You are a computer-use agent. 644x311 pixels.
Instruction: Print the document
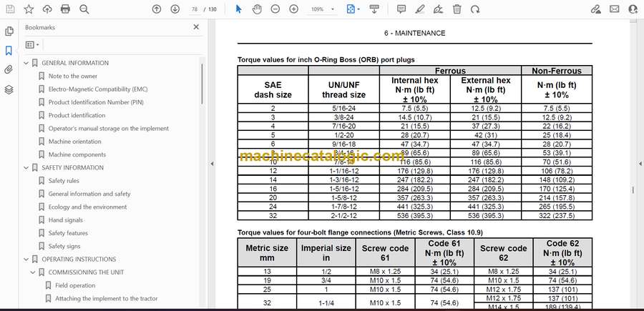point(65,9)
